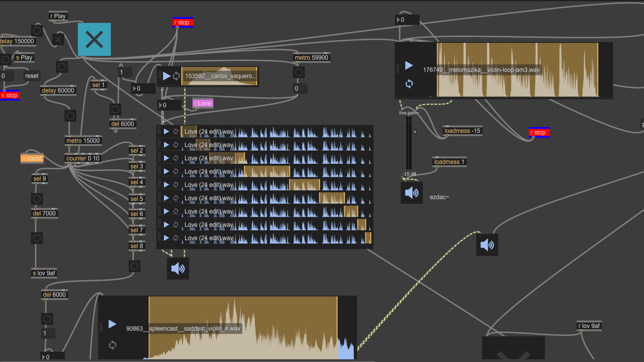Play the first Love (24 edit).wav row
This screenshot has width=644, height=362.
tap(166, 132)
